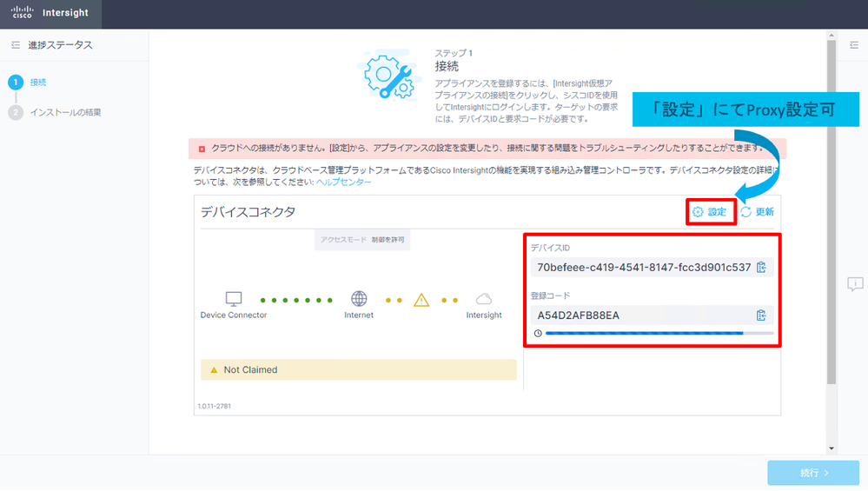Open the 設定 gear settings button

coord(710,212)
